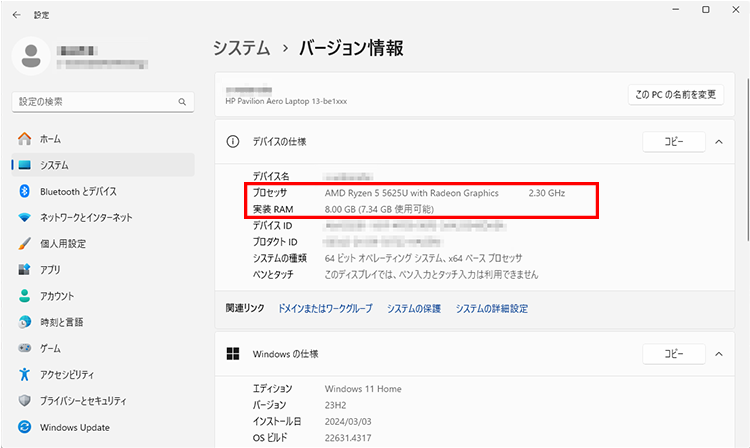This screenshot has width=750, height=448.
Task: Click the Windows Update sync icon
Action: (24, 427)
